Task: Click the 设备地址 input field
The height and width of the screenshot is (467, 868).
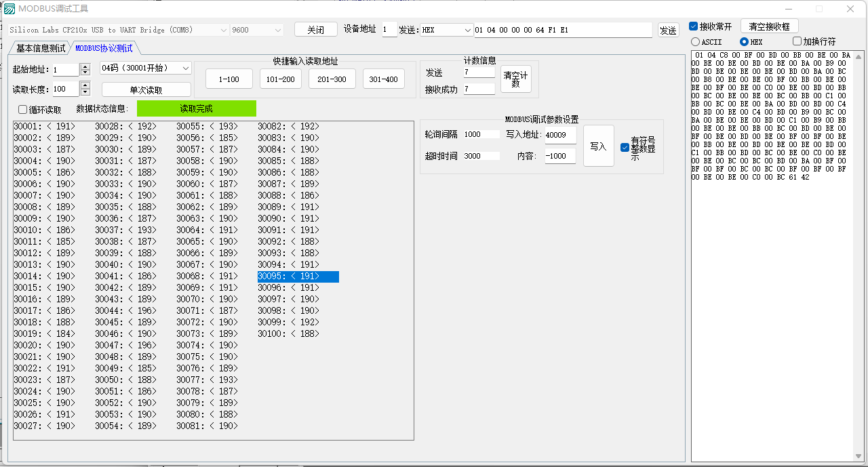Action: tap(389, 30)
